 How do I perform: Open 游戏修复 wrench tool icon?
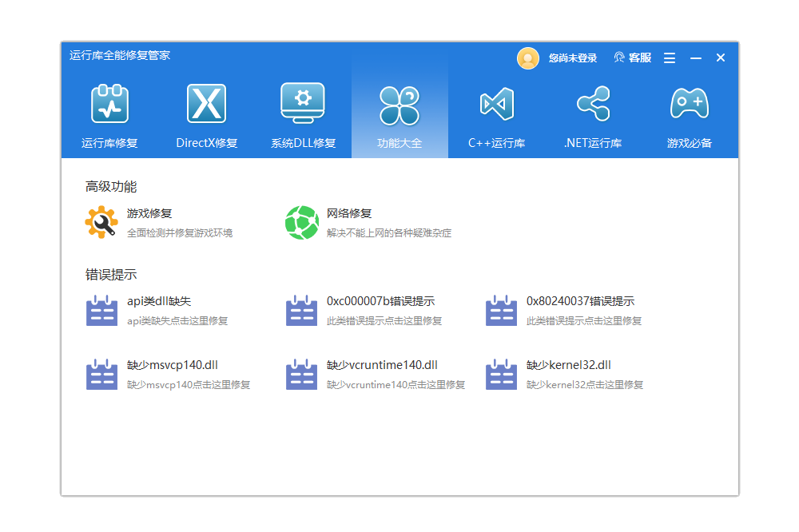pyautogui.click(x=101, y=222)
